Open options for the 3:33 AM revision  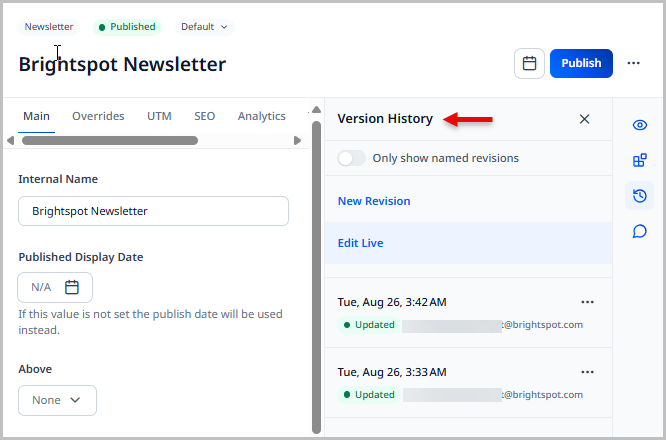click(x=587, y=372)
